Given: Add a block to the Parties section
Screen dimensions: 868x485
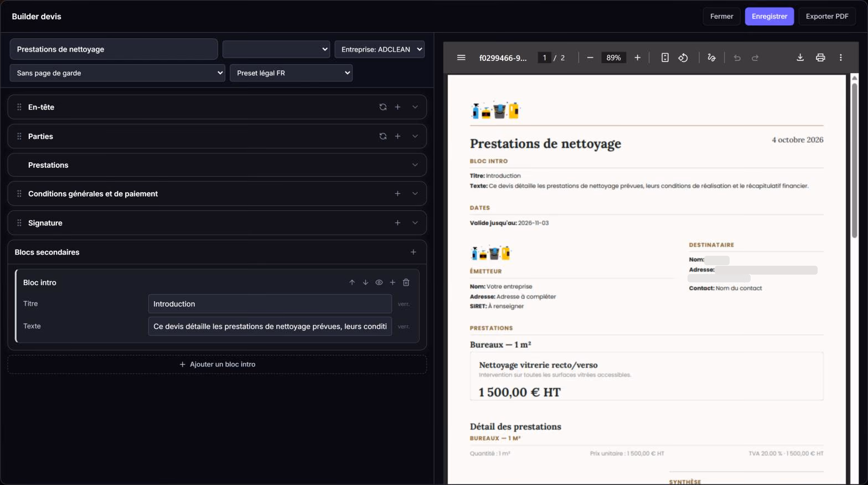Looking at the screenshot, I should click(397, 136).
